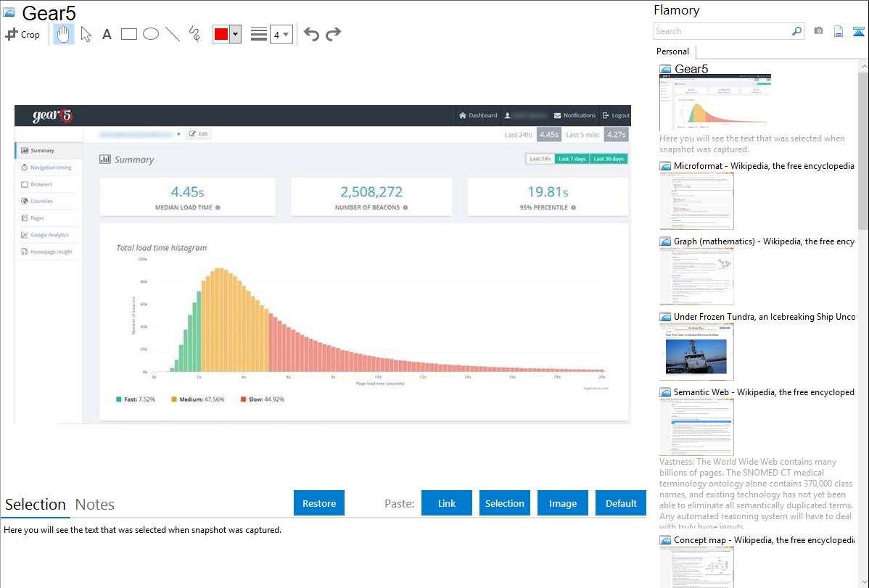Image resolution: width=869 pixels, height=588 pixels.
Task: Open the site selector dropdown arrow
Action: [178, 134]
